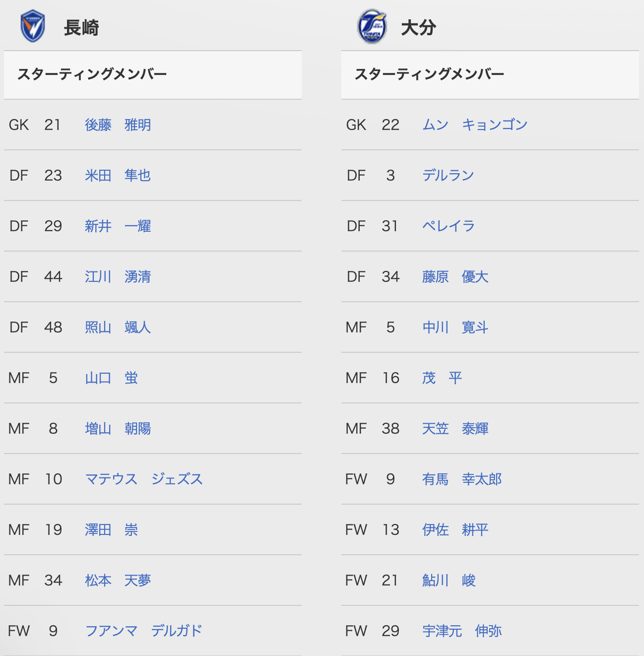Select player デルラン
Viewport: 644px width, 656px height.
click(449, 175)
